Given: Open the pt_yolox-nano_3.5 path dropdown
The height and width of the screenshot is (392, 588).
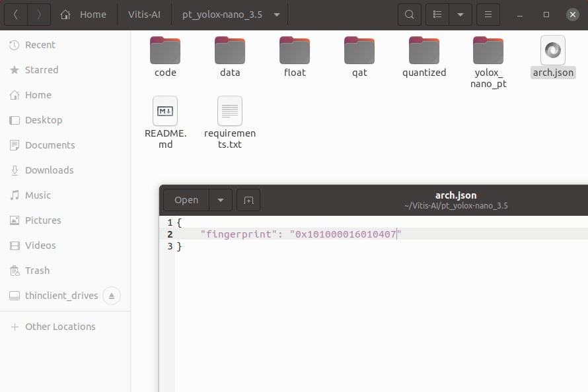Looking at the screenshot, I should tap(276, 15).
